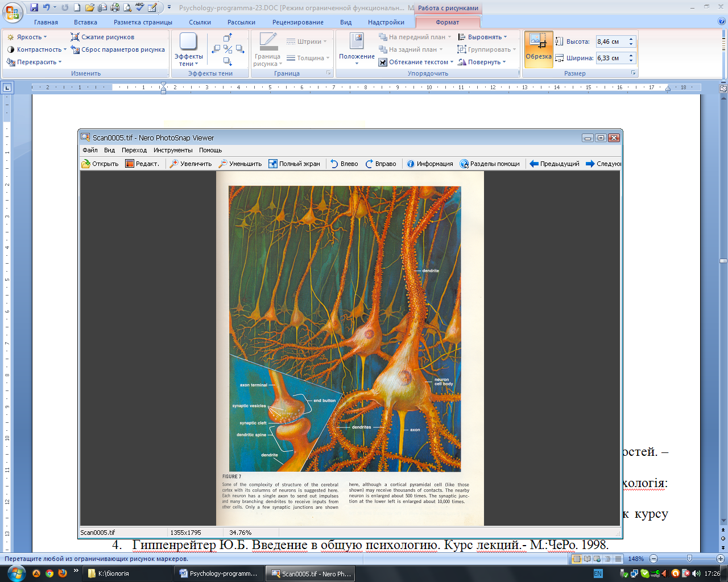This screenshot has height=582, width=728.
Task: Switch to K:\біологія taskbar window
Action: point(128,573)
